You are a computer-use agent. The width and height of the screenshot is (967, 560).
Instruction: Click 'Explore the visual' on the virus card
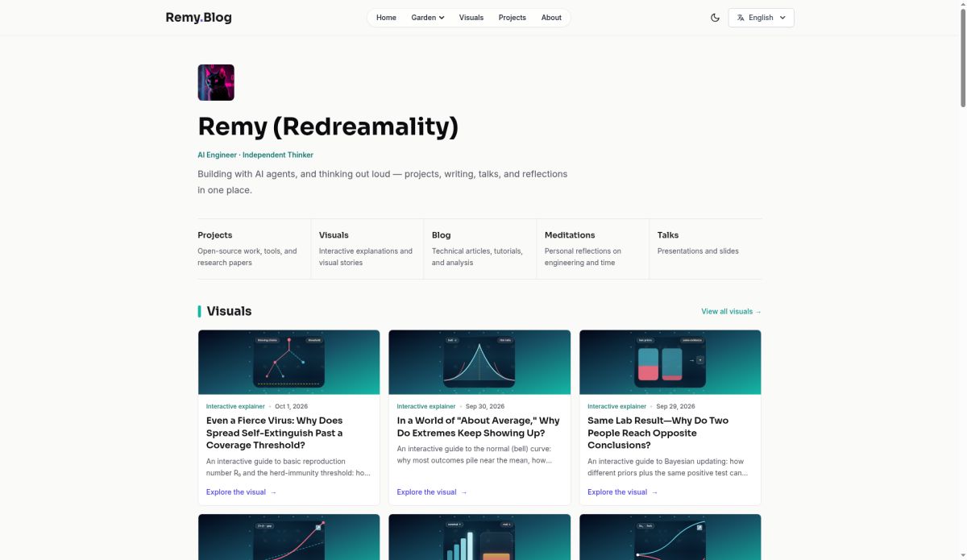tap(241, 492)
